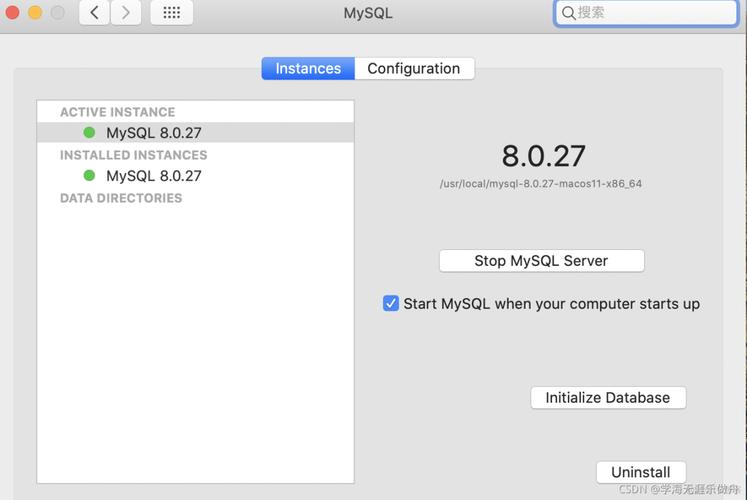Screen dimensions: 747x500
Task: Go back with the left chevron button
Action: coord(94,13)
